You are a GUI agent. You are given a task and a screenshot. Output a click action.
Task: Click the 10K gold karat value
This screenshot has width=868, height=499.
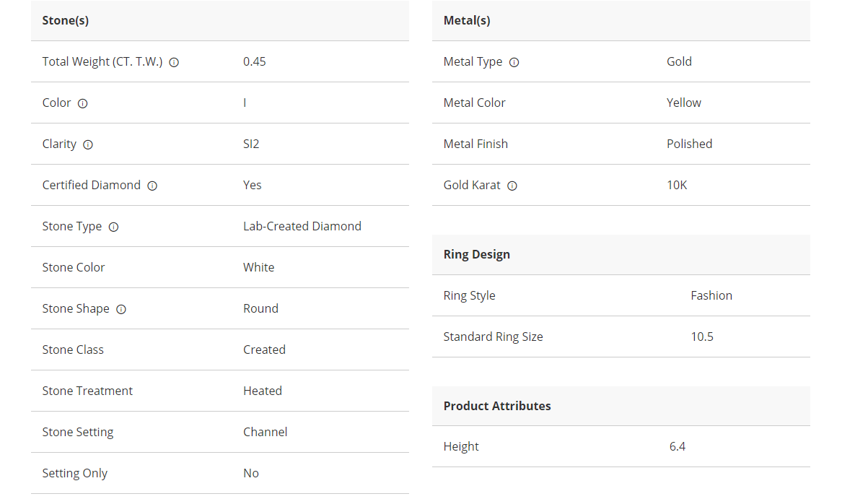point(677,185)
